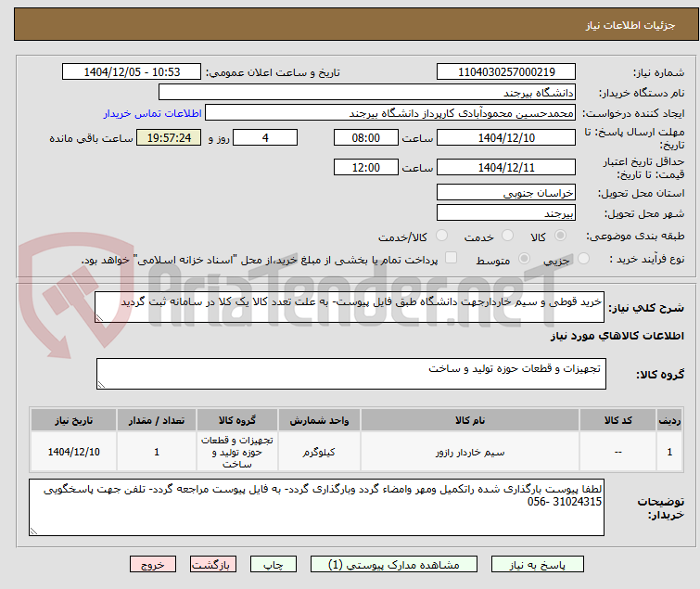Viewport: 700px width, 589px height.
Task: Click the resize handle of شرح کلی نیاز box
Action: tap(99, 318)
